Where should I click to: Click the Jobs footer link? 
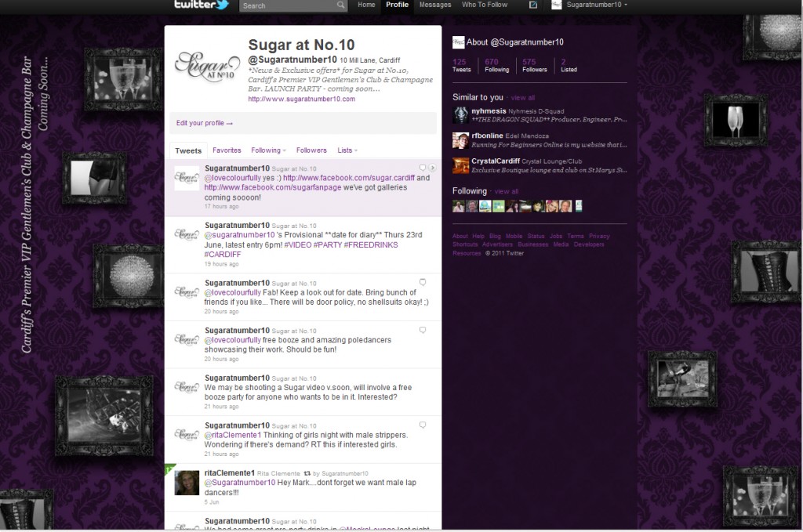pyautogui.click(x=556, y=237)
